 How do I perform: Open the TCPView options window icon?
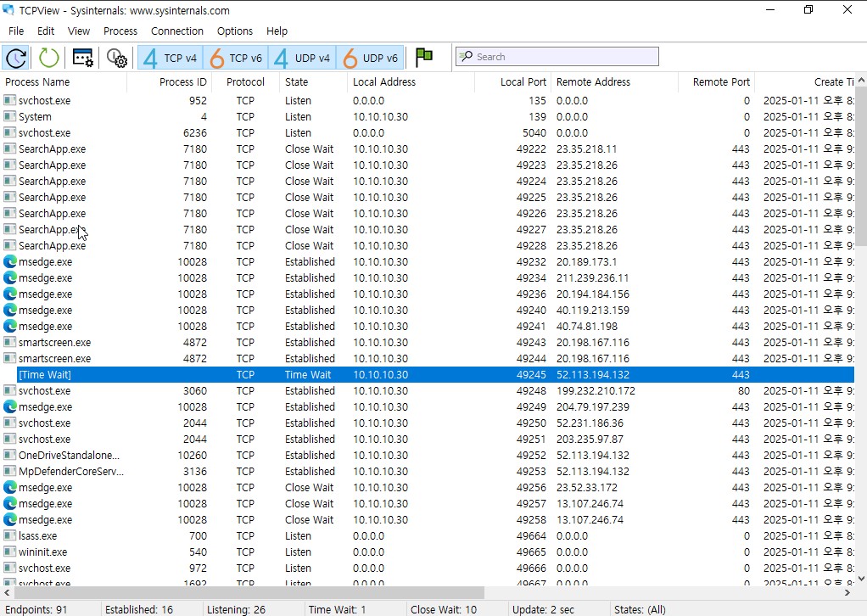[x=83, y=58]
